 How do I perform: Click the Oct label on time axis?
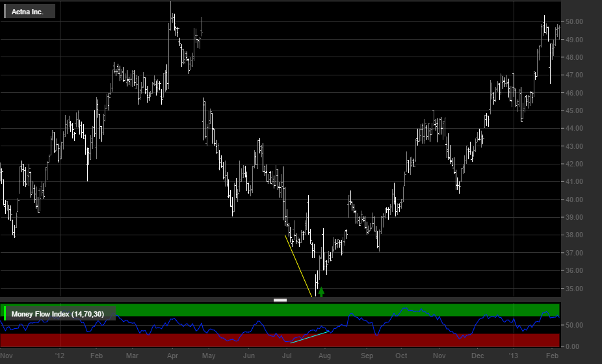click(x=401, y=356)
